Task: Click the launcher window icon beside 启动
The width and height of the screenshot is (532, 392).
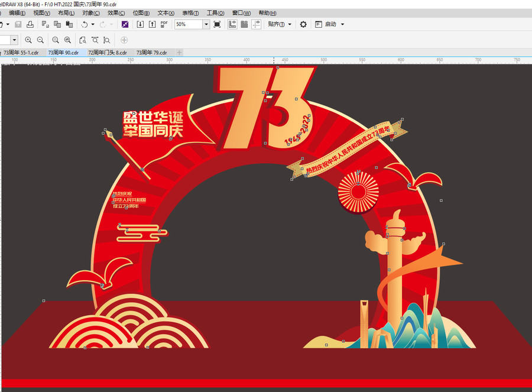Action: (318, 24)
